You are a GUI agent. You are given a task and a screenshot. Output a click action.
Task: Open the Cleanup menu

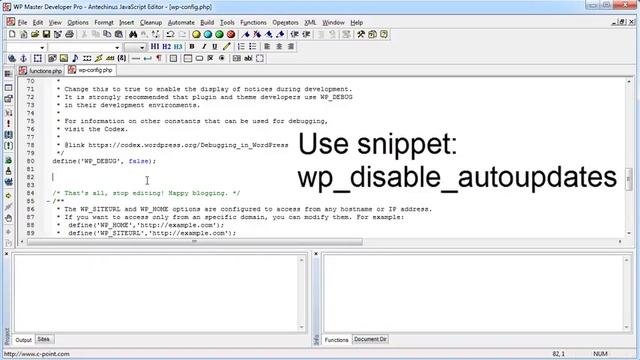151,22
